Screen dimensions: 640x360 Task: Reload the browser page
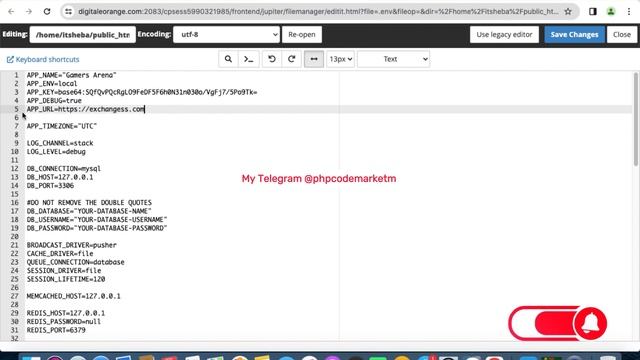(47, 11)
